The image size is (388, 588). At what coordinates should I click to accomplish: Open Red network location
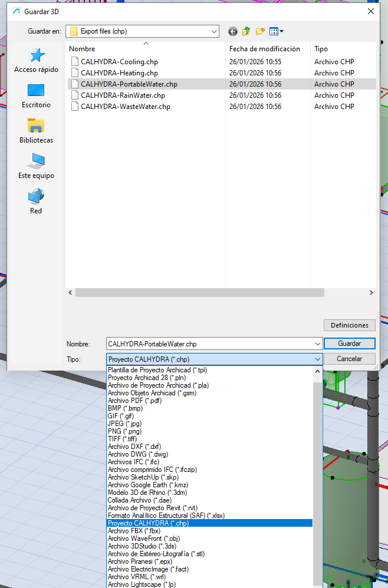[x=37, y=201]
